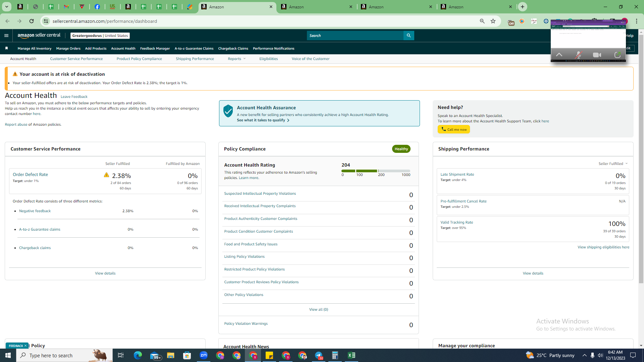The width and height of the screenshot is (644, 362).
Task: Click the View all (0) link
Action: coord(319,309)
